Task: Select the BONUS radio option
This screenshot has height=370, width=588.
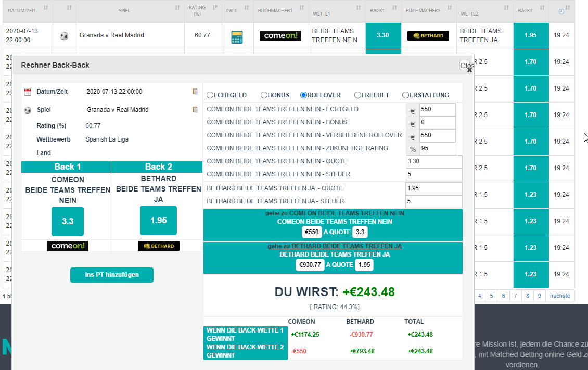Action: [264, 95]
